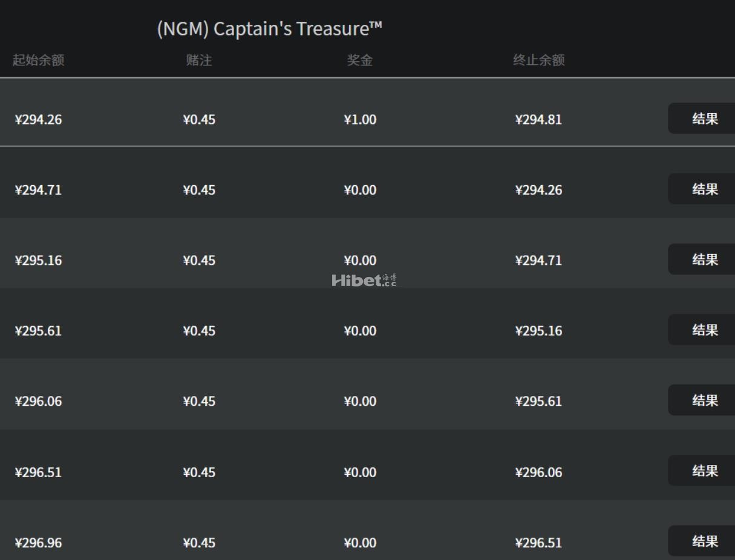Select the 赌注 column header

click(x=199, y=60)
